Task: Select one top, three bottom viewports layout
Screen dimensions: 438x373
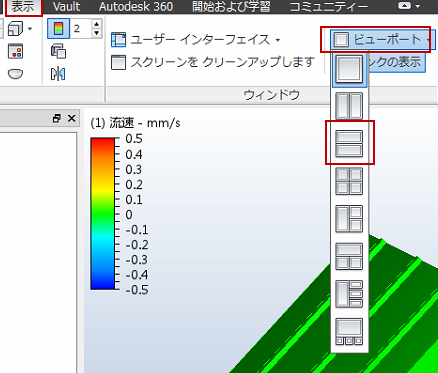Action: click(x=349, y=332)
